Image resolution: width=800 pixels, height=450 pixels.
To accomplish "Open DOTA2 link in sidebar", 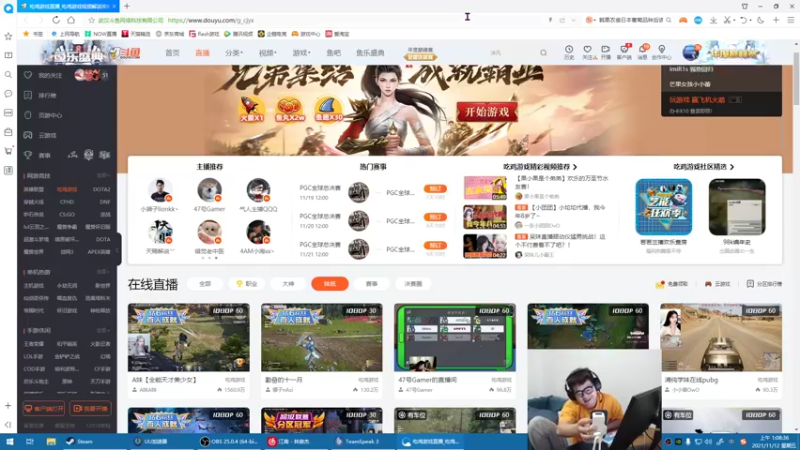I will [x=102, y=189].
